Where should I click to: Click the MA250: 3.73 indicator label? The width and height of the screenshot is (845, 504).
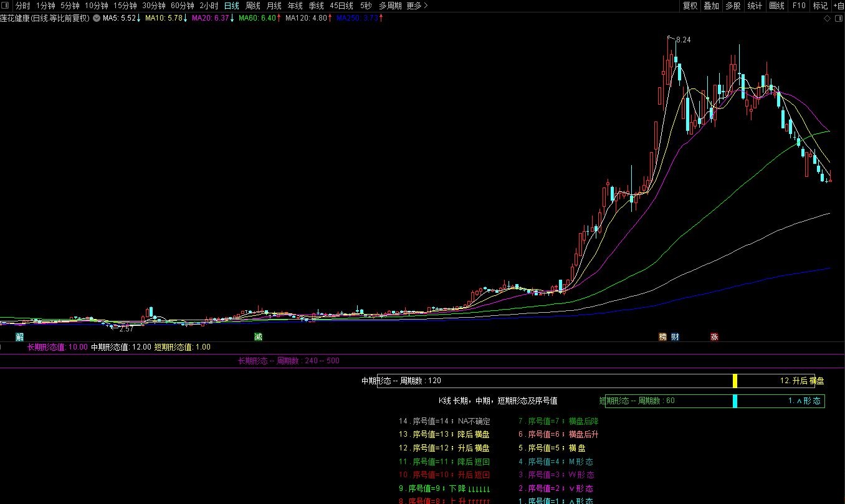point(360,18)
